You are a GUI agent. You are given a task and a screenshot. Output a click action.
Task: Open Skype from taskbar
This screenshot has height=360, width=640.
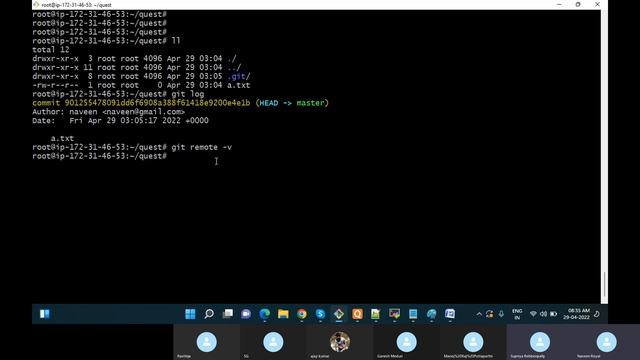[x=320, y=313]
